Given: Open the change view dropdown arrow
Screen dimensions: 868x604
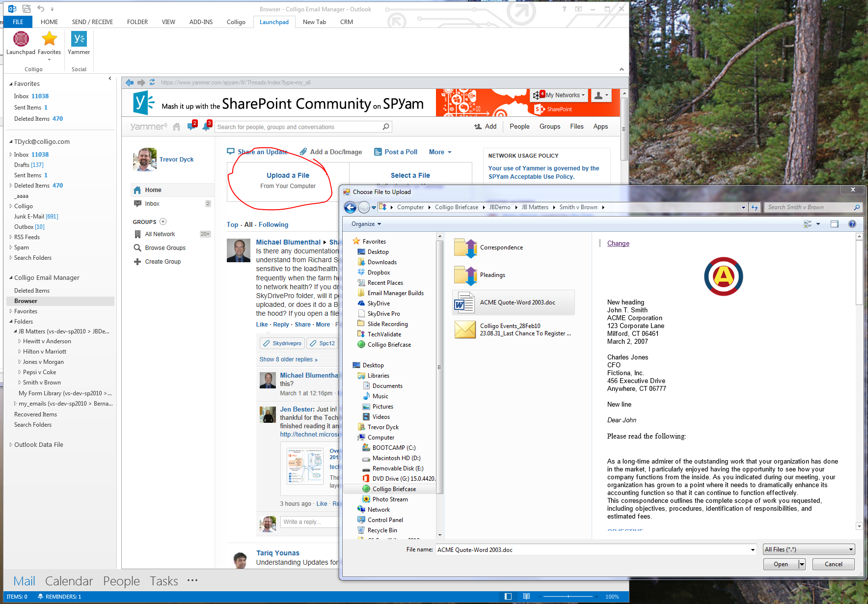Looking at the screenshot, I should (x=818, y=224).
